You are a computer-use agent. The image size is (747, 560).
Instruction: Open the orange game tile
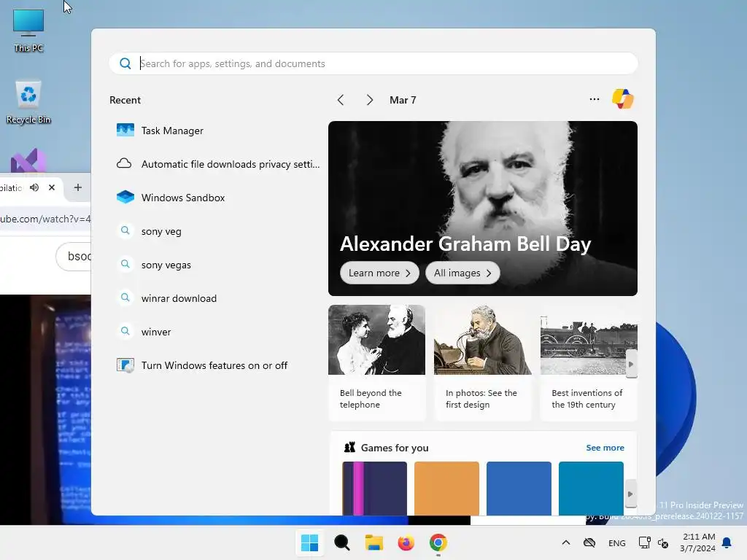click(446, 488)
